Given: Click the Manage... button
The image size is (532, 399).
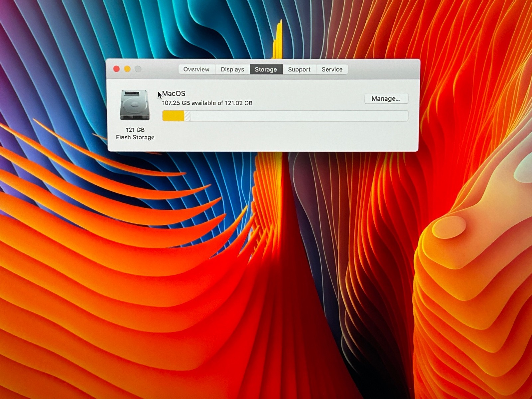Looking at the screenshot, I should point(386,98).
